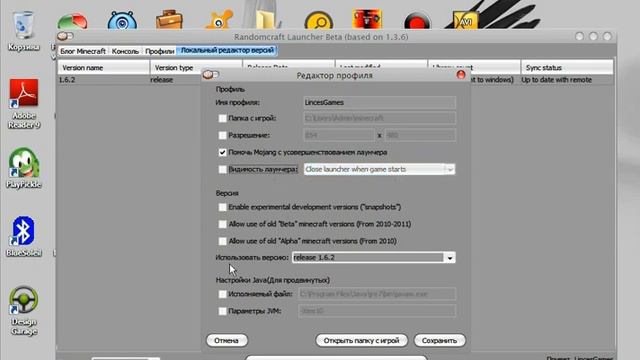Open the AVI converter desktop icon
640x360 pixels.
tap(465, 20)
